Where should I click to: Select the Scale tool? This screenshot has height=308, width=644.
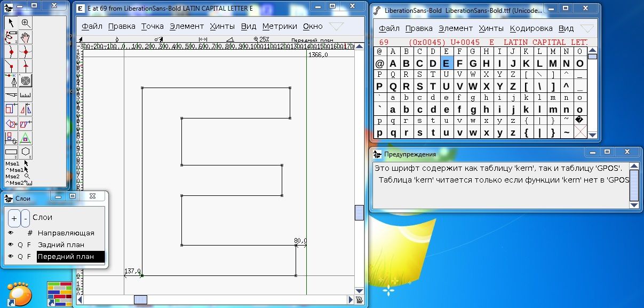(x=11, y=109)
